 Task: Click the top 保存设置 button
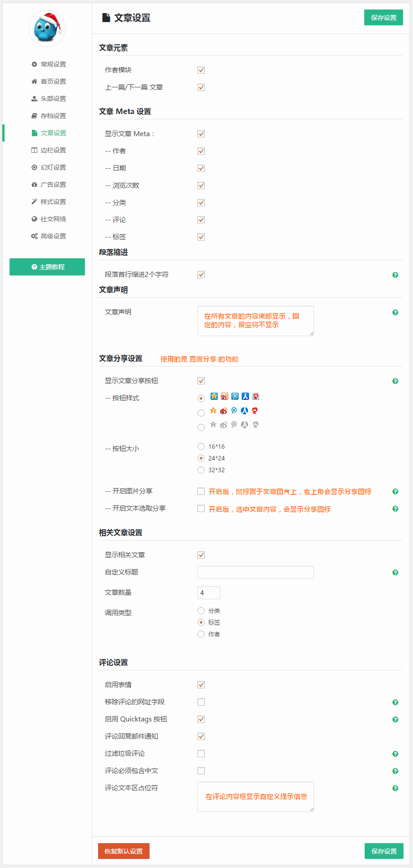384,18
